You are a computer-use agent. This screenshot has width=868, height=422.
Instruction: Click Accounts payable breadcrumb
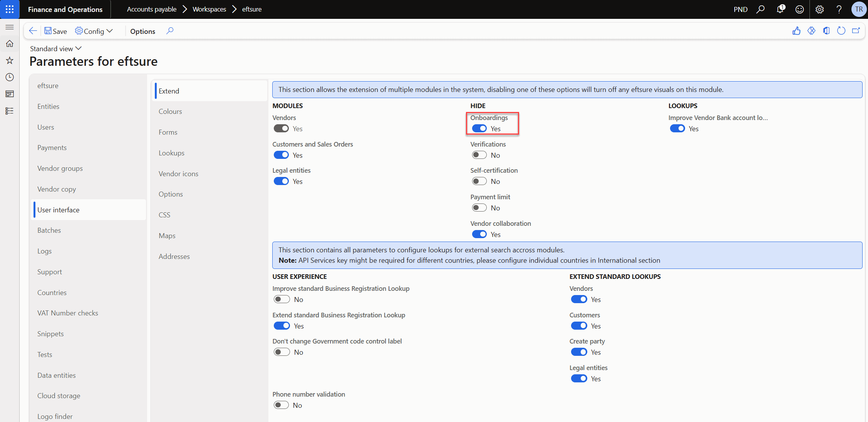coord(152,9)
